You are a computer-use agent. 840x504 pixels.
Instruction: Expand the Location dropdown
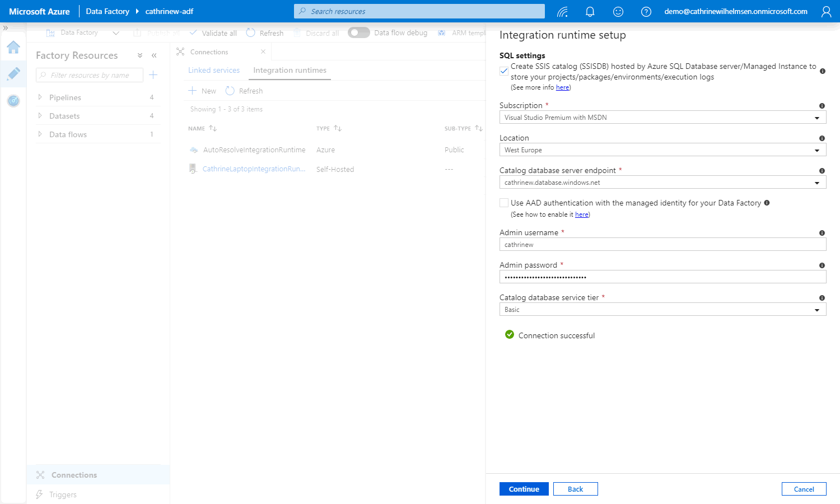[662, 150]
